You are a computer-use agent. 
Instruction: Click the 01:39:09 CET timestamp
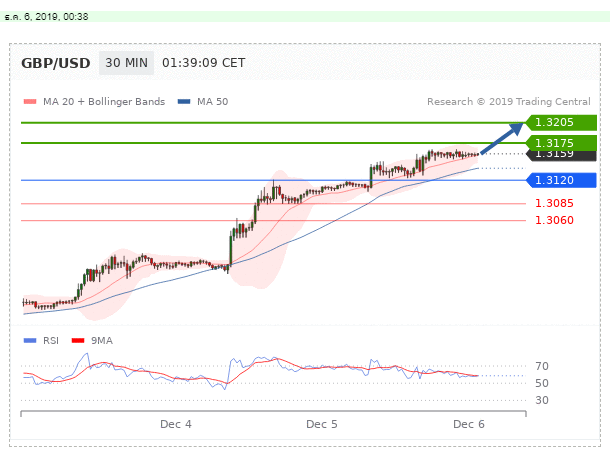click(x=203, y=63)
